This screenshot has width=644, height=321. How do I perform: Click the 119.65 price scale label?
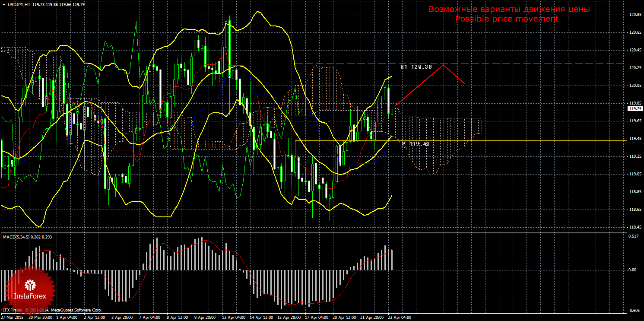point(634,121)
